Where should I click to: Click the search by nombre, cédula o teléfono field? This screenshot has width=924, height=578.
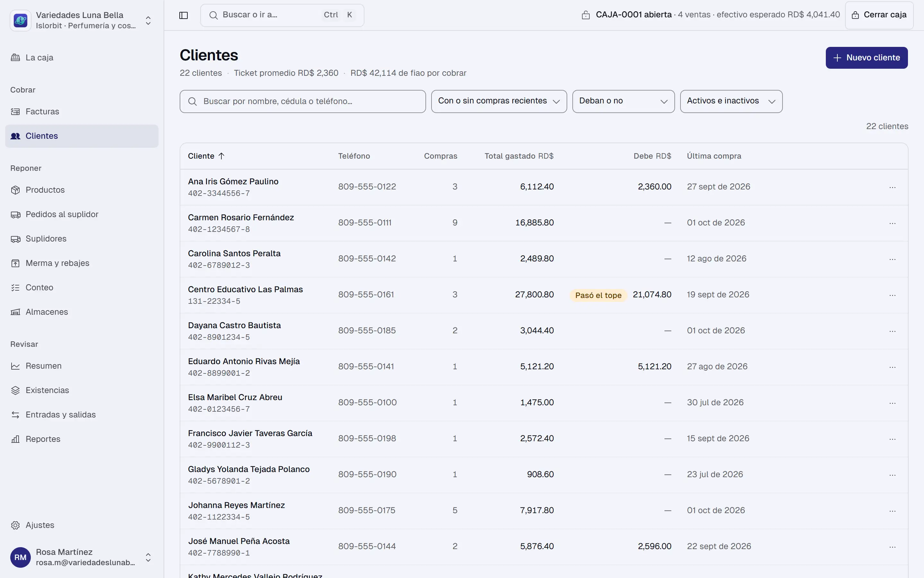coord(303,101)
